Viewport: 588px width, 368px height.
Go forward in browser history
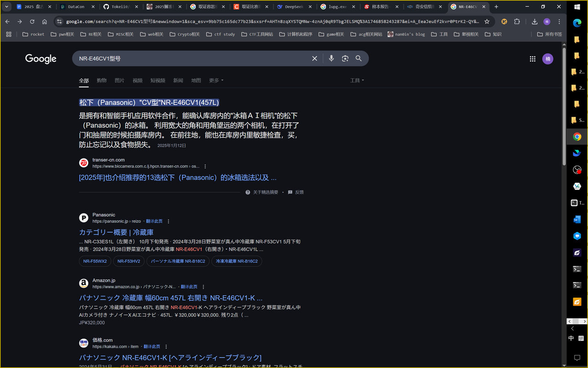pyautogui.click(x=20, y=22)
